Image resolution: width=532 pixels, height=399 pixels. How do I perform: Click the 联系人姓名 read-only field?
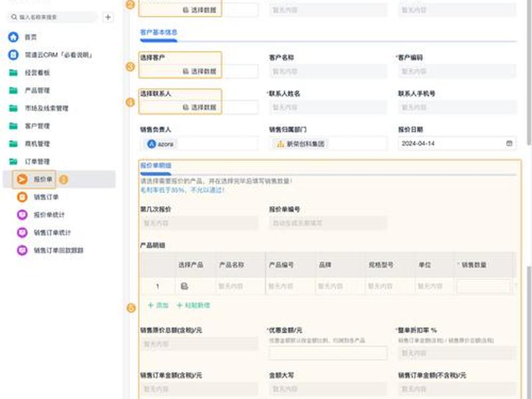328,107
